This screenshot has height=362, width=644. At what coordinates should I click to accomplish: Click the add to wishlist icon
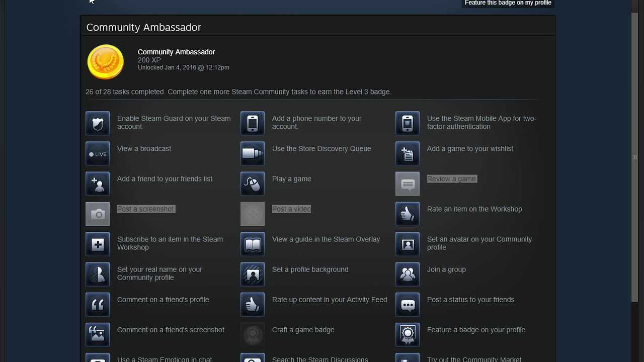[x=408, y=154]
